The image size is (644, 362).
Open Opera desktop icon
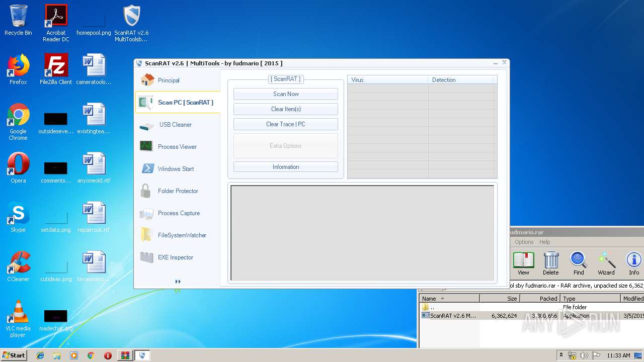tap(18, 168)
